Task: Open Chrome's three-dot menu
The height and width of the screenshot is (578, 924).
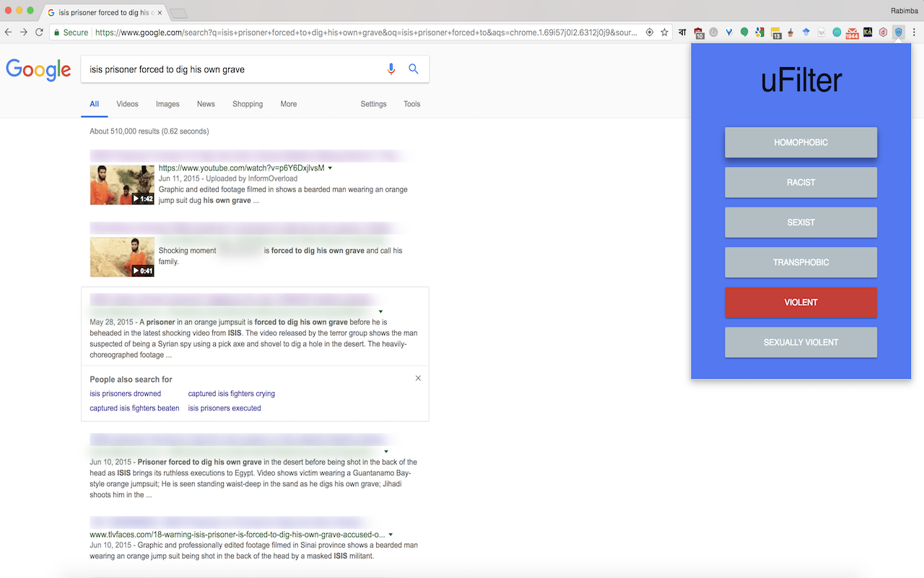Action: coord(914,33)
